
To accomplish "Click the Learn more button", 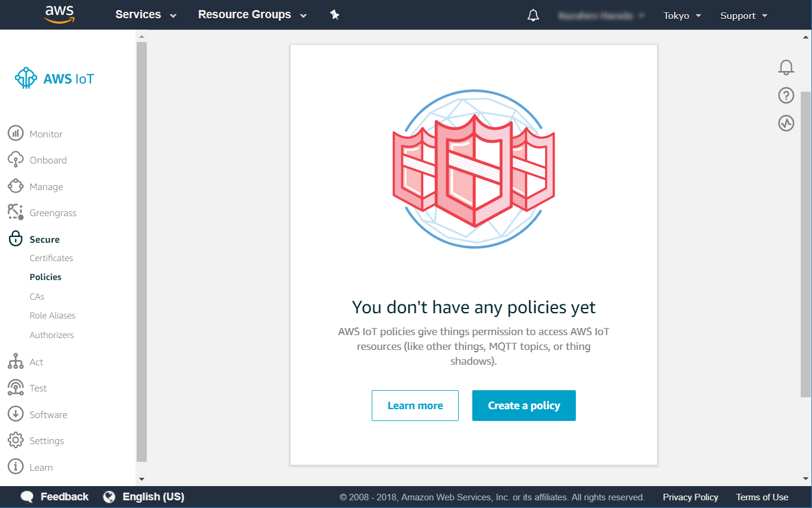I will pyautogui.click(x=415, y=406).
